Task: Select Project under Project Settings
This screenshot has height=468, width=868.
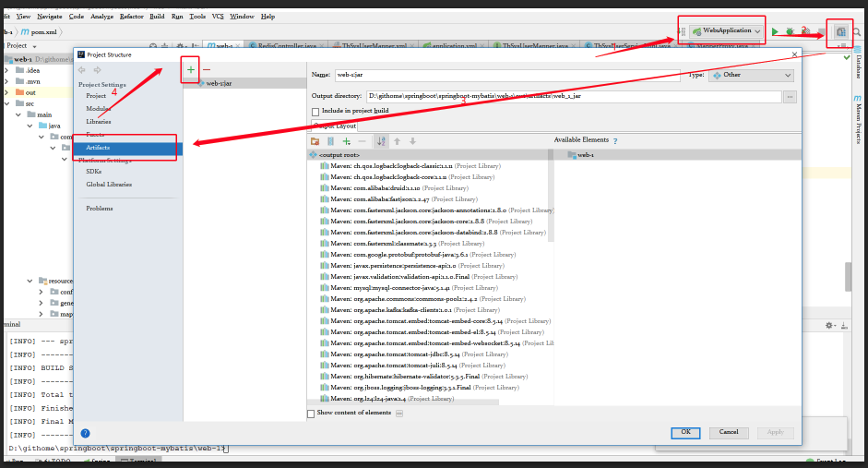Action: 96,96
